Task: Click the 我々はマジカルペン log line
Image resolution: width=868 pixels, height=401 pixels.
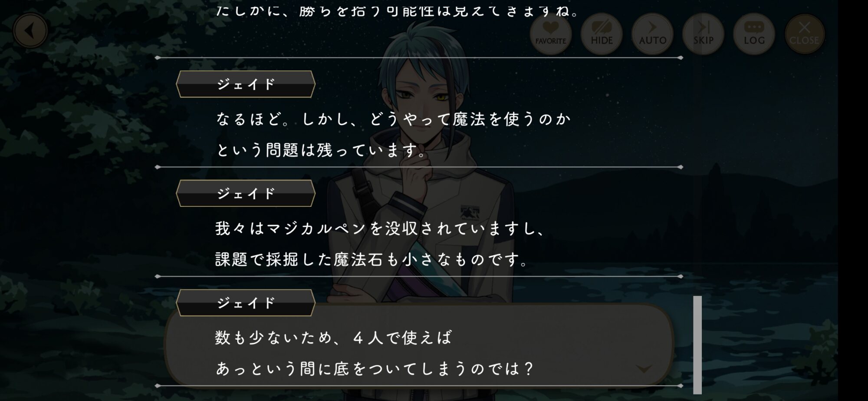Action: click(380, 228)
